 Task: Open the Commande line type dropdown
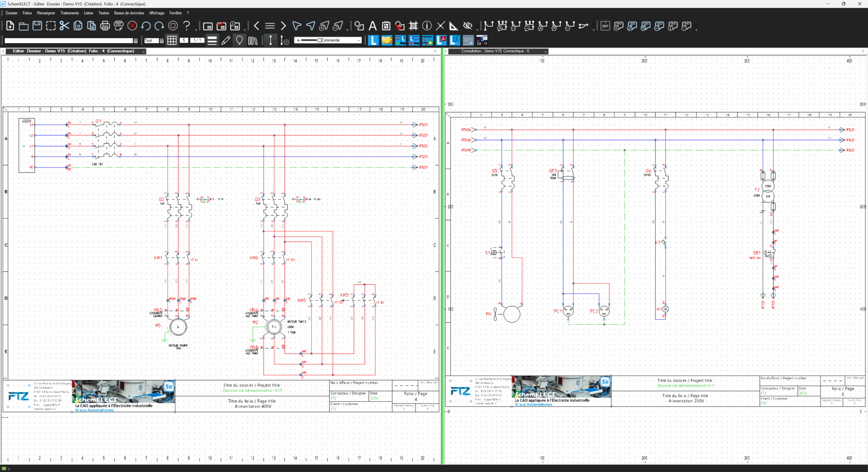point(359,40)
